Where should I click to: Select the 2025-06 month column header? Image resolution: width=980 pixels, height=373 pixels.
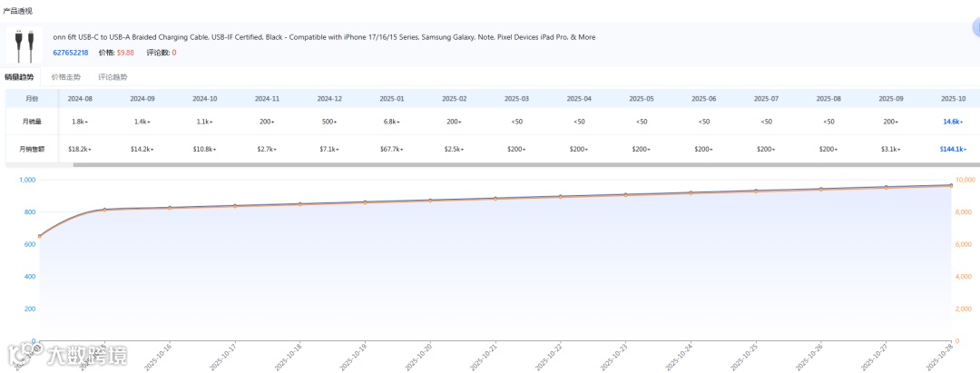point(704,99)
